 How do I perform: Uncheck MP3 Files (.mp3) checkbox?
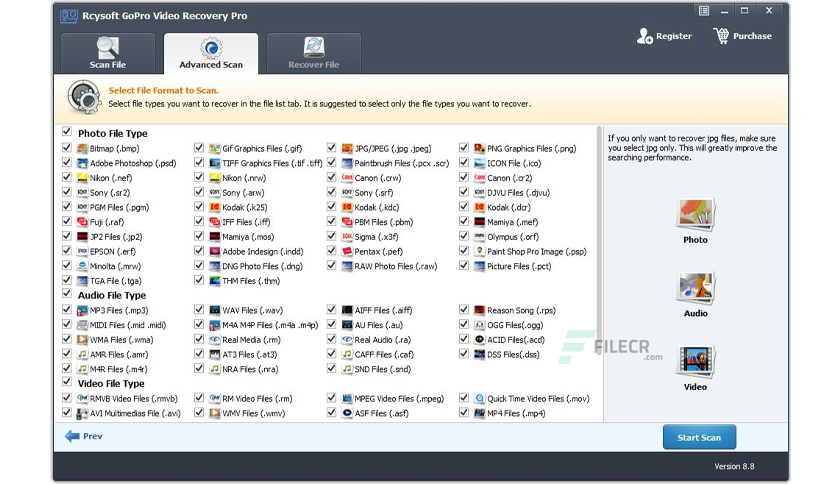[x=67, y=309]
